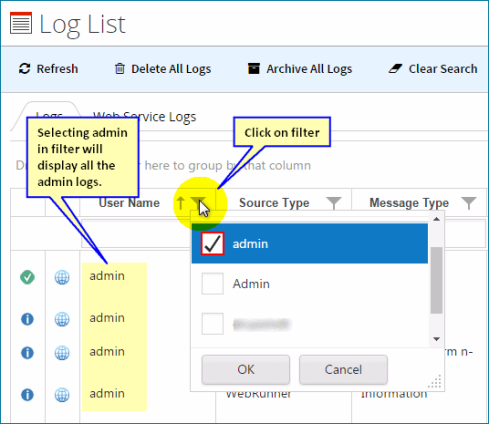Click the popup resize grip

(435, 382)
